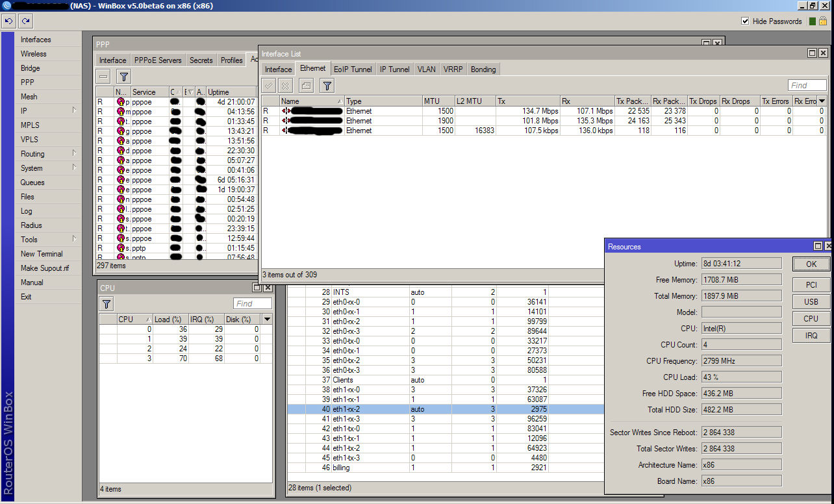
Task: Switch to the EoIP Tunnel tab
Action: pyautogui.click(x=353, y=69)
